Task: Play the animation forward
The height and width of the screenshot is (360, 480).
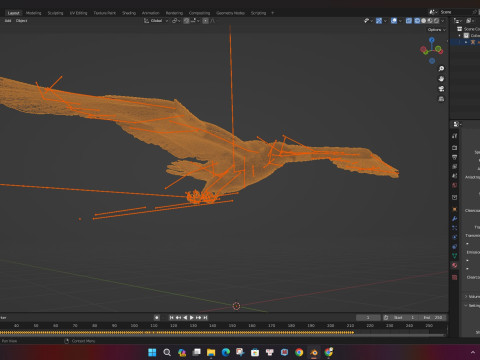Action: [x=192, y=318]
